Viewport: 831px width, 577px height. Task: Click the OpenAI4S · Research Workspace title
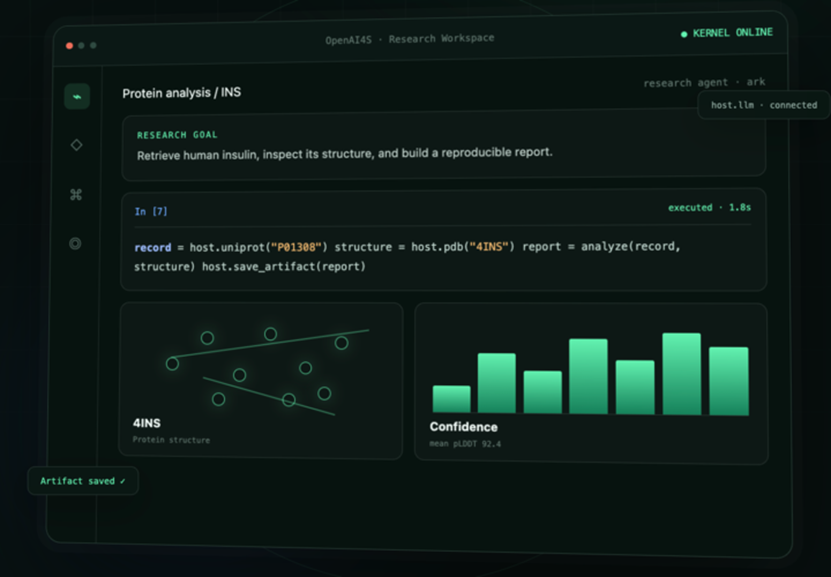[410, 39]
